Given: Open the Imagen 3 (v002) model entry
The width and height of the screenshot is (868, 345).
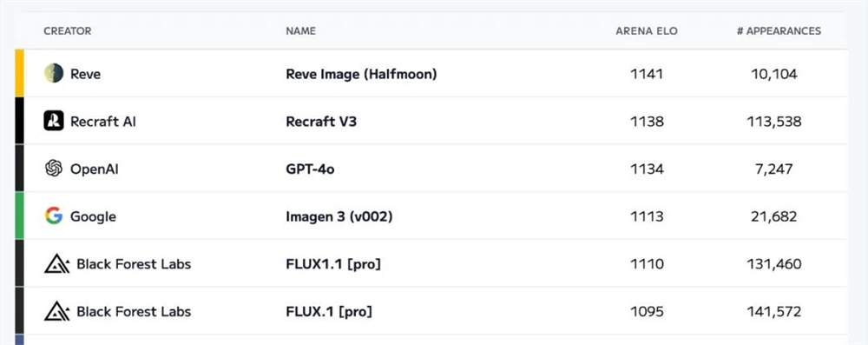Looking at the screenshot, I should coord(339,216).
